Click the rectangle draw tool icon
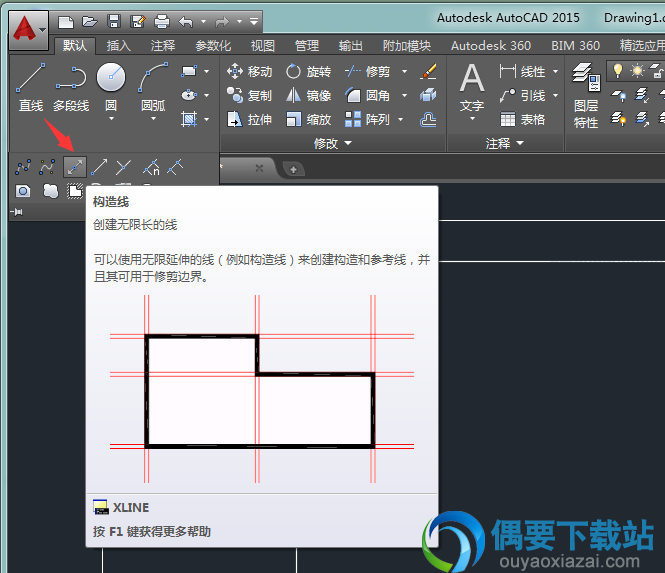 coord(189,71)
